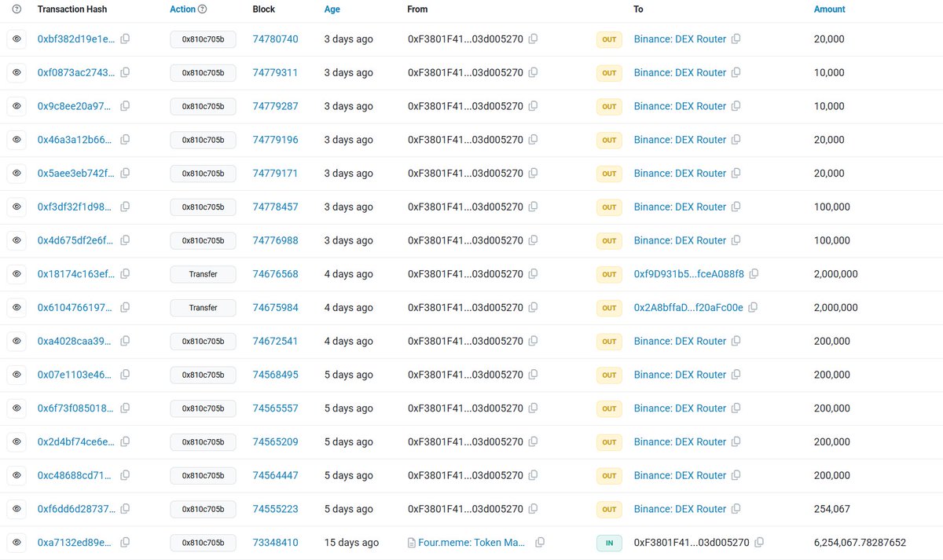This screenshot has height=560, width=943.
Task: Click Transfer action badge in block 74675984 row
Action: click(x=203, y=308)
